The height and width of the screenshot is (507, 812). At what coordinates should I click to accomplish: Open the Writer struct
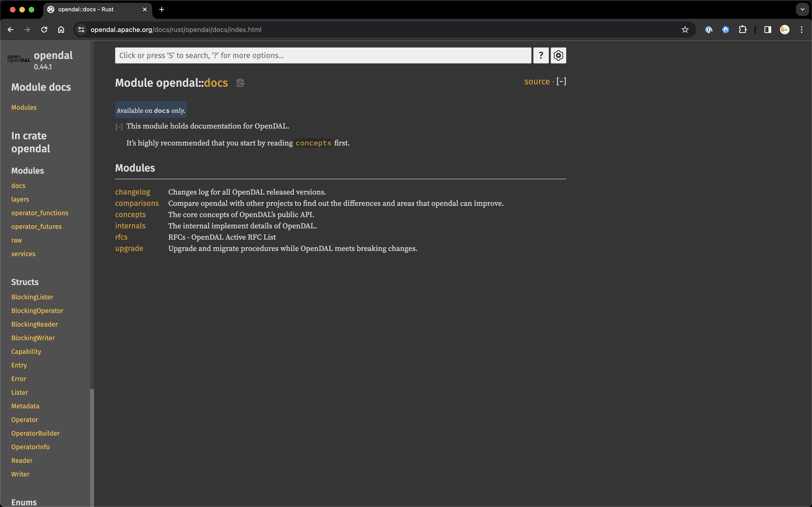click(x=20, y=474)
